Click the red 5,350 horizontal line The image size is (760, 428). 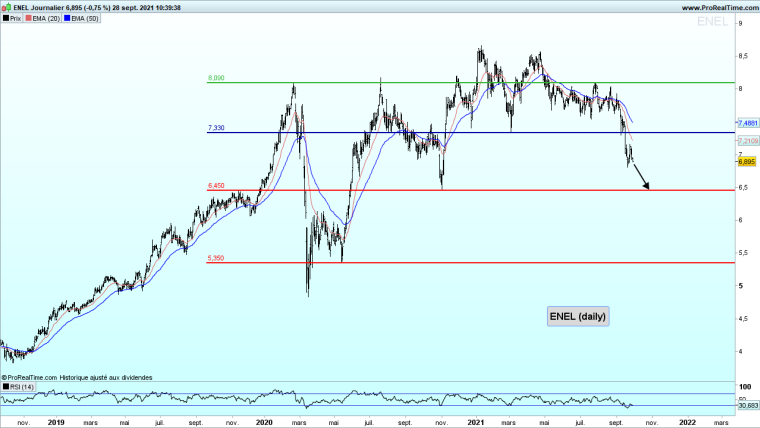pyautogui.click(x=471, y=263)
